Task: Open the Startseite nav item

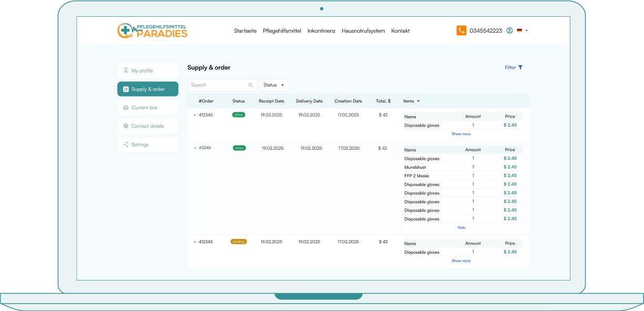Action: click(246, 31)
